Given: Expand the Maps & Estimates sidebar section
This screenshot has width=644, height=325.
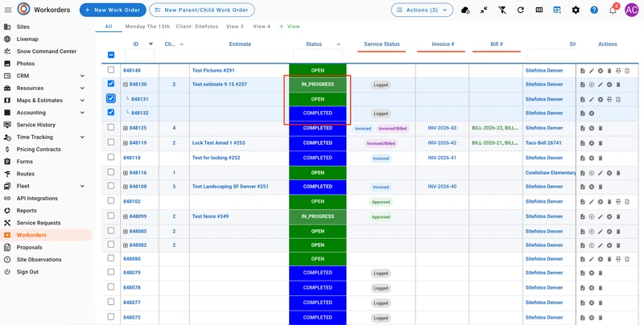Looking at the screenshot, I should (x=82, y=101).
